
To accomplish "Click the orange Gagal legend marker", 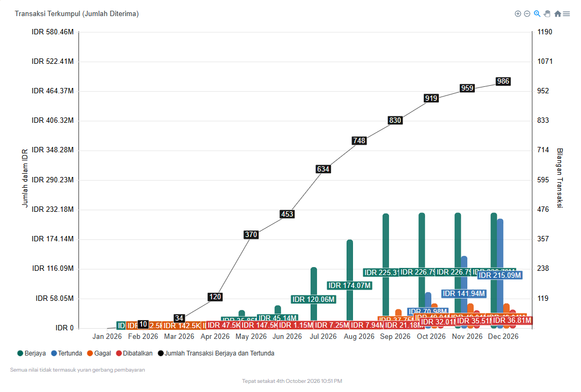I will pos(90,353).
